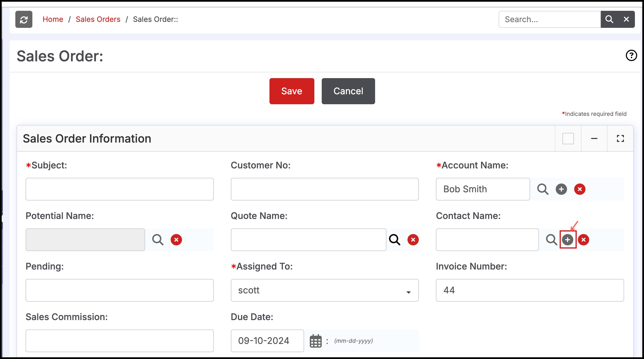
Task: Focus the Search... box at top
Action: pyautogui.click(x=550, y=19)
